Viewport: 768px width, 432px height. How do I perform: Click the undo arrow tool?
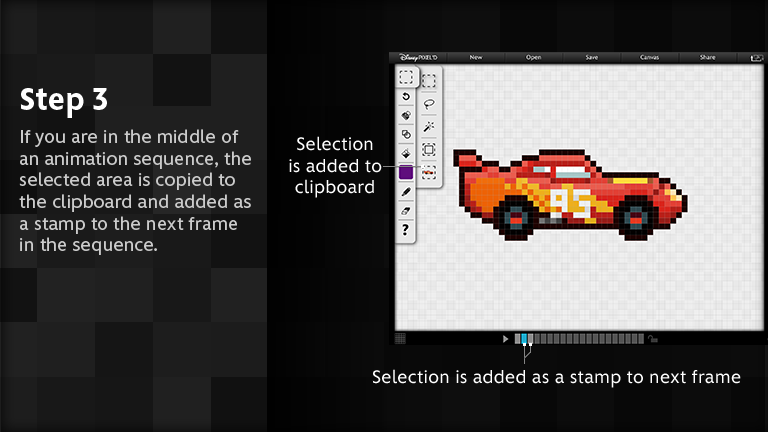(x=406, y=96)
